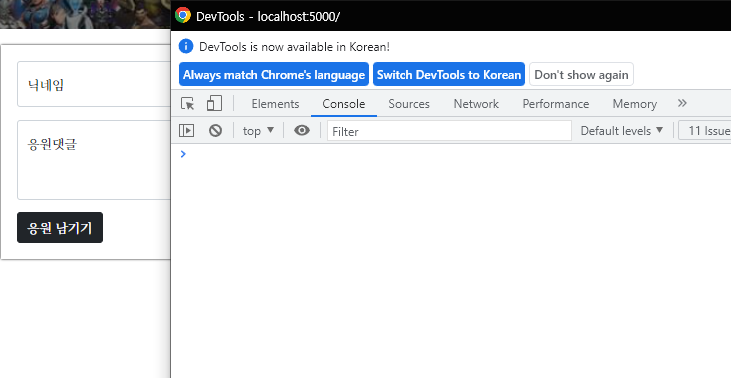Focus the console Filter field
This screenshot has height=378, width=731.
449,131
